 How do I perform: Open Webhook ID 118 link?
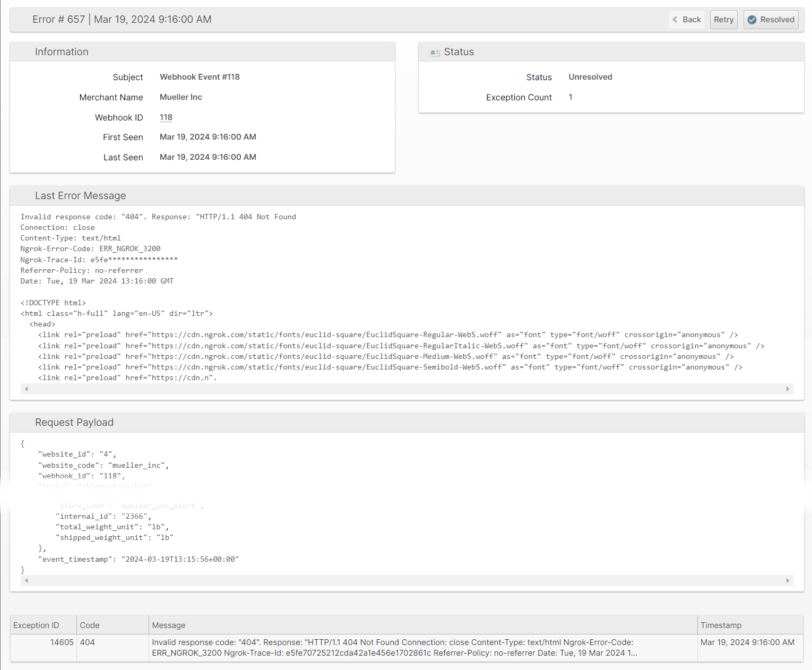coord(166,117)
